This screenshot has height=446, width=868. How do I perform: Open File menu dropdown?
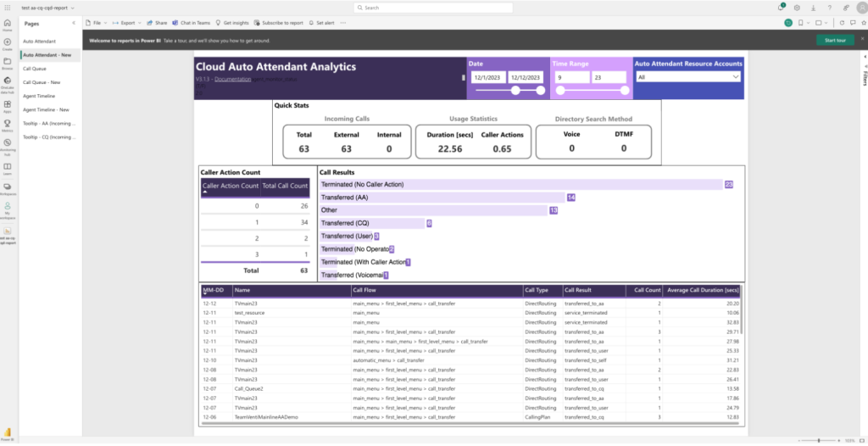[97, 23]
